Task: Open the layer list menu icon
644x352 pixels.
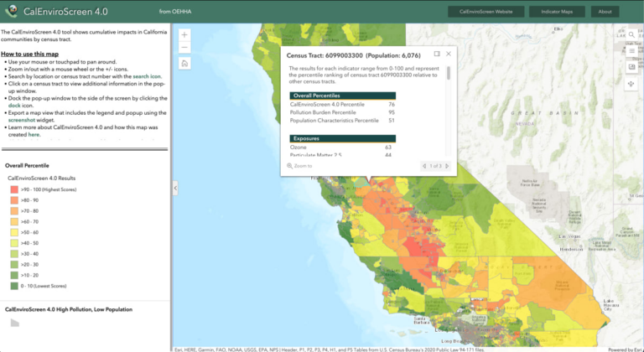Action: 631,51
